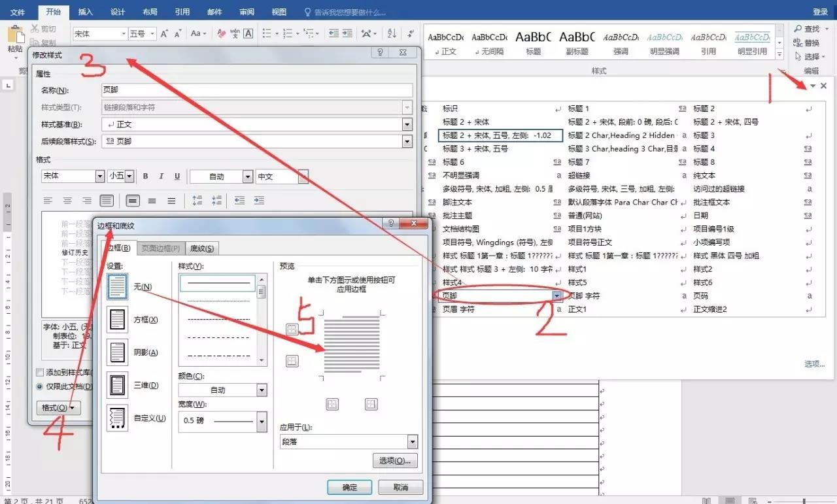Screen dimensions: 837x504
Task: Click the style 名称 input field
Action: [262, 90]
